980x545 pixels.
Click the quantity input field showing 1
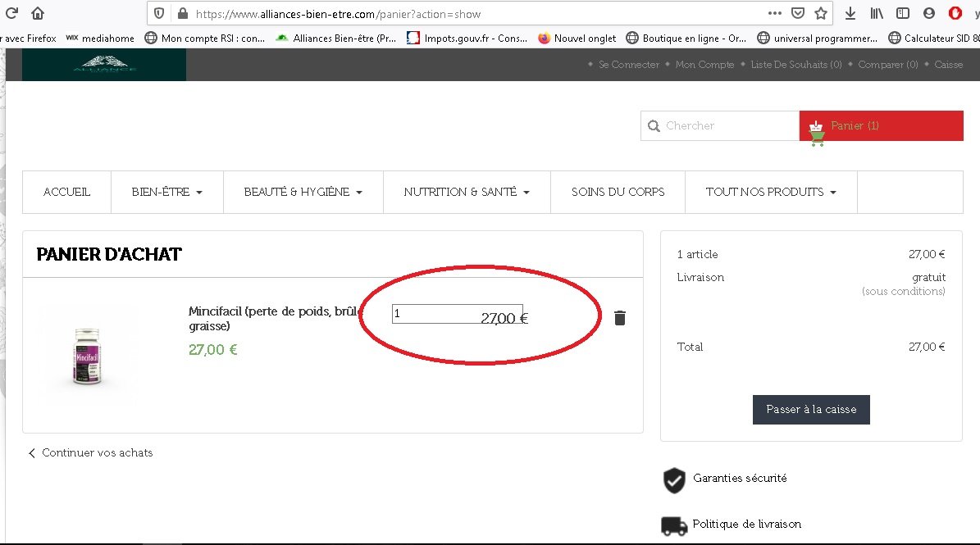[457, 314]
